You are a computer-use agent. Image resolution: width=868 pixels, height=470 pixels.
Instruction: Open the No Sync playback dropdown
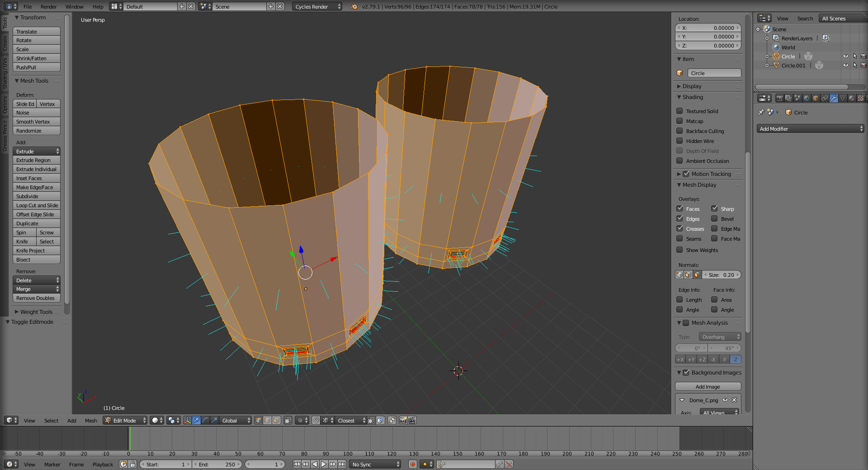click(x=376, y=464)
